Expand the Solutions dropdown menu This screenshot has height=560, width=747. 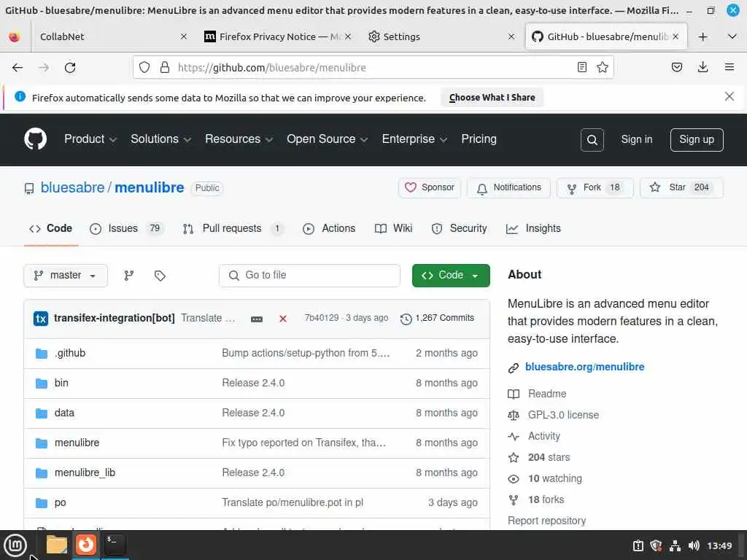pyautogui.click(x=161, y=139)
